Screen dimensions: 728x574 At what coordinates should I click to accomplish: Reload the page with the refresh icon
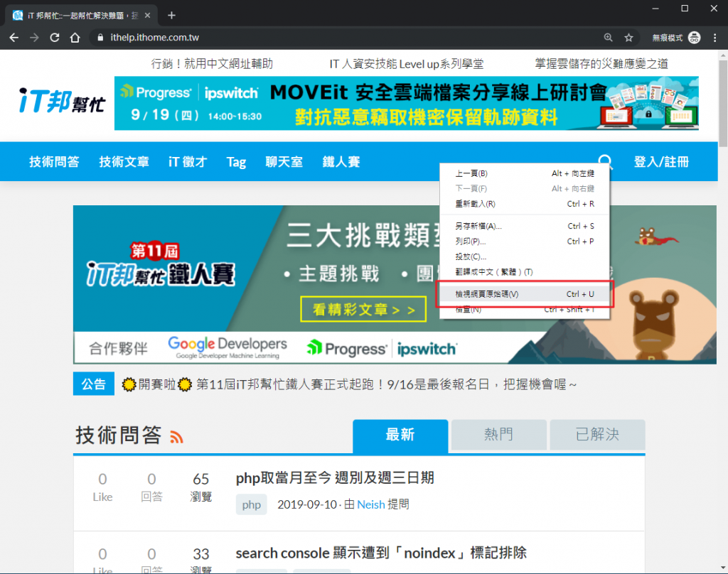click(x=55, y=38)
